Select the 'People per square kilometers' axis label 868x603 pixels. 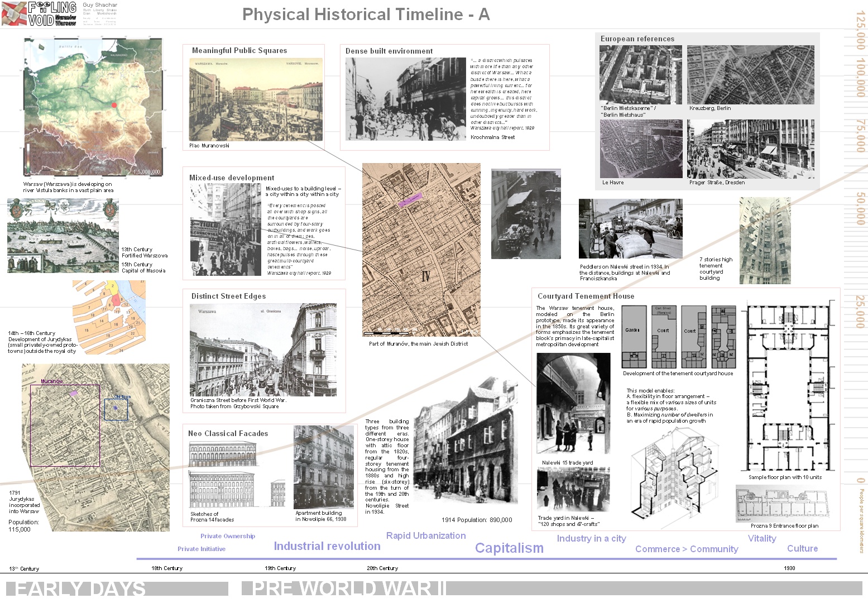tap(861, 520)
